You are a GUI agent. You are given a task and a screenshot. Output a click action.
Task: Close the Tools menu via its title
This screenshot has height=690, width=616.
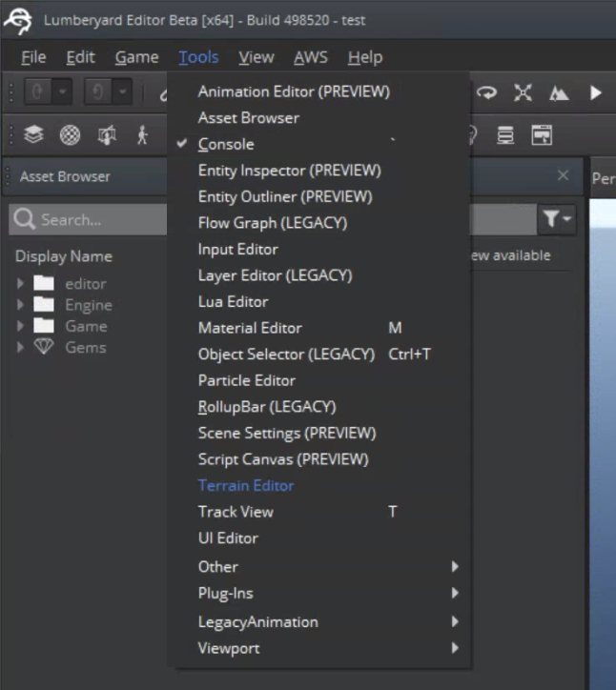tap(198, 57)
